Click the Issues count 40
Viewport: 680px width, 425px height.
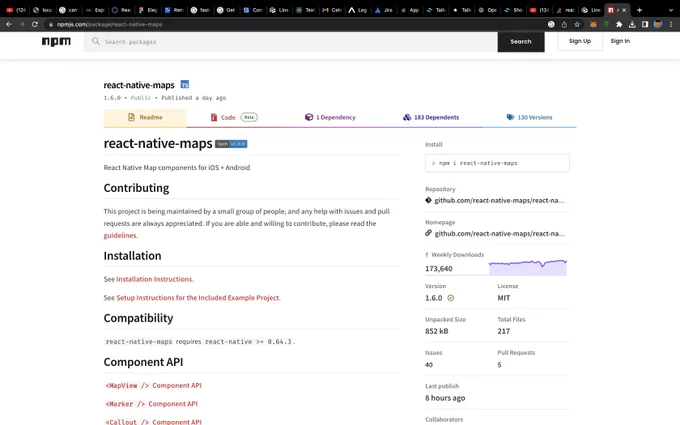click(429, 365)
